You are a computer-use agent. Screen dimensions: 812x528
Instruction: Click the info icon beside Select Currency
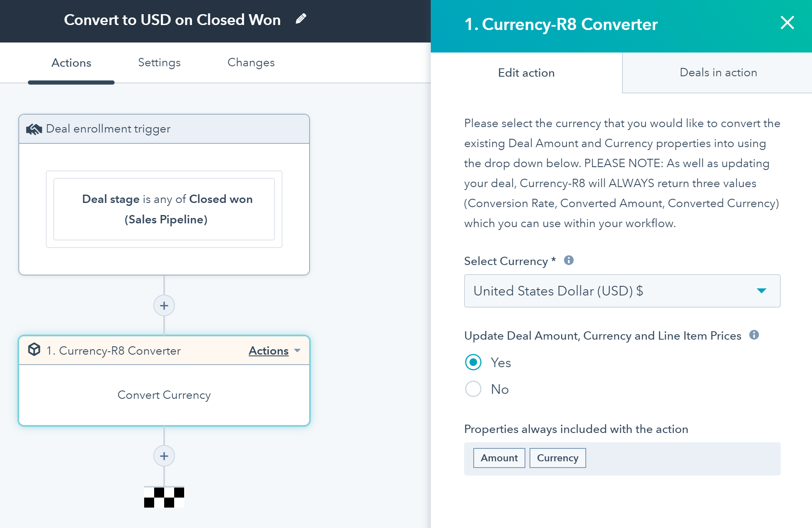(x=569, y=260)
